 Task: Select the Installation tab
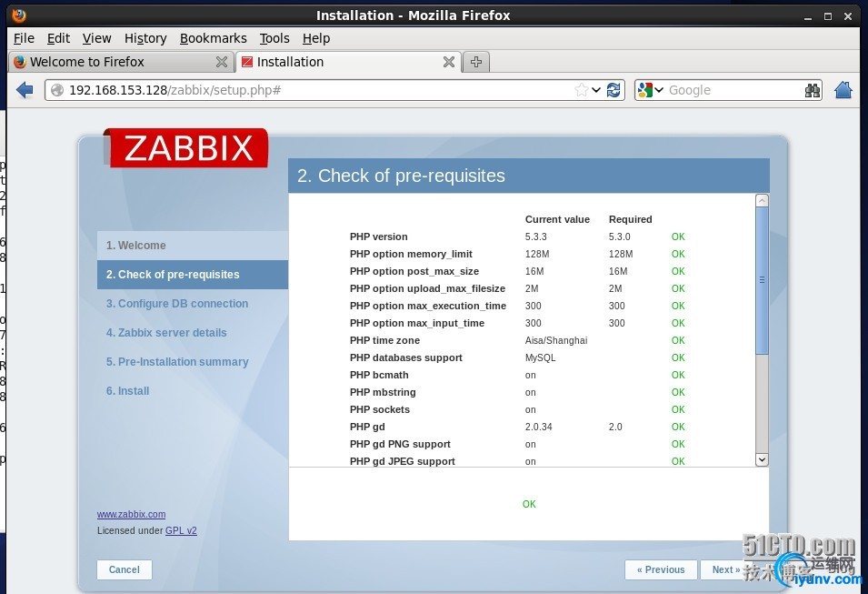tap(349, 62)
